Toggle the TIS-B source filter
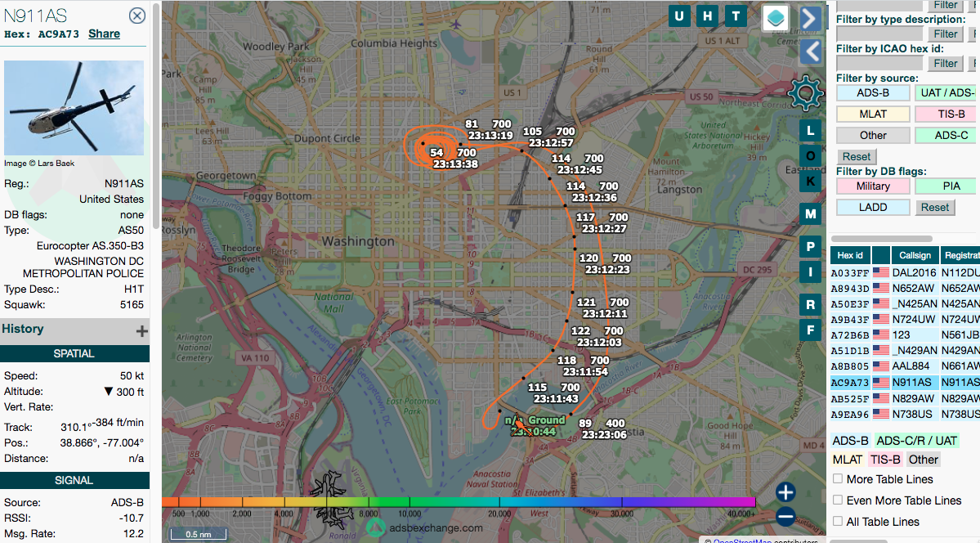980x543 pixels. coord(947,114)
